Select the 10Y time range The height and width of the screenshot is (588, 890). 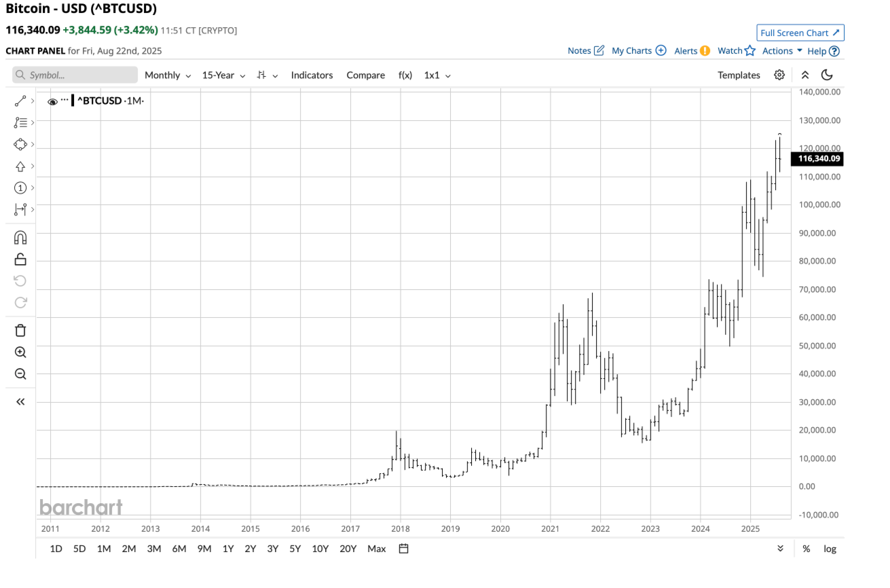coord(320,549)
